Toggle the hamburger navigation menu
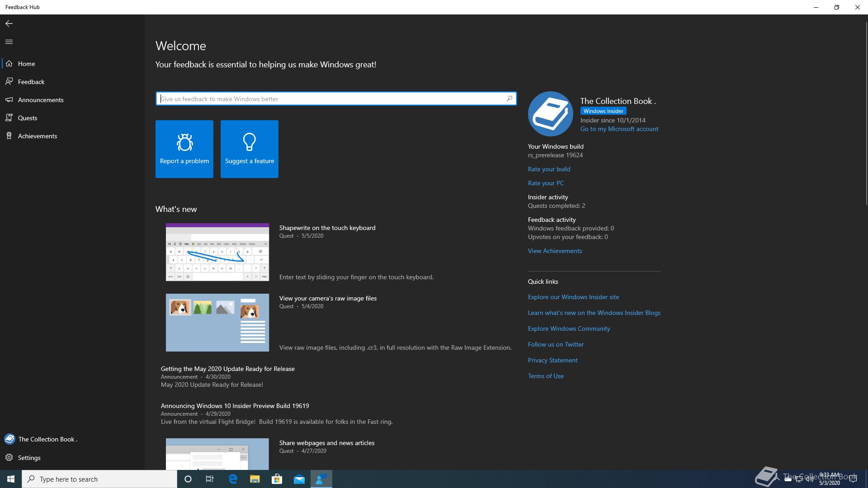Viewport: 868px width, 488px height. point(9,42)
